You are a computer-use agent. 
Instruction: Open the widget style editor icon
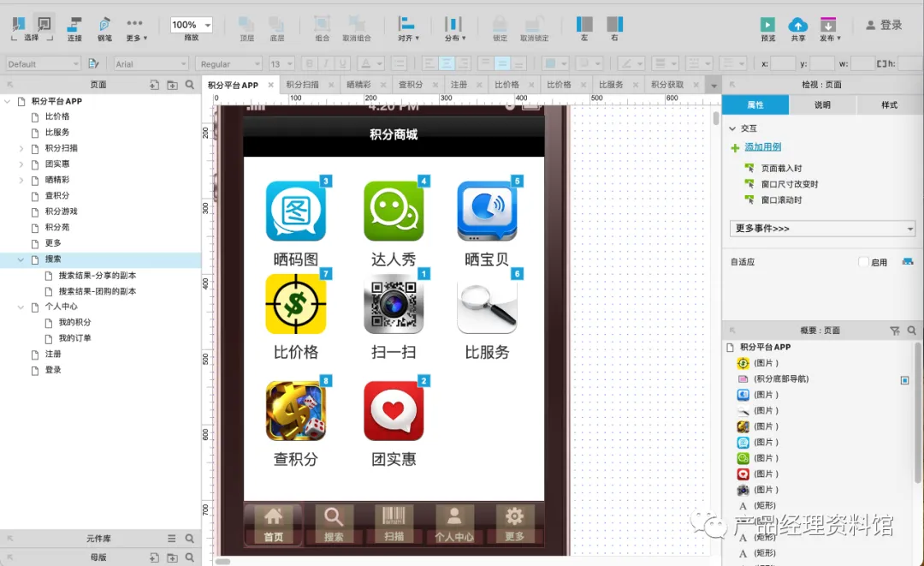pos(93,63)
